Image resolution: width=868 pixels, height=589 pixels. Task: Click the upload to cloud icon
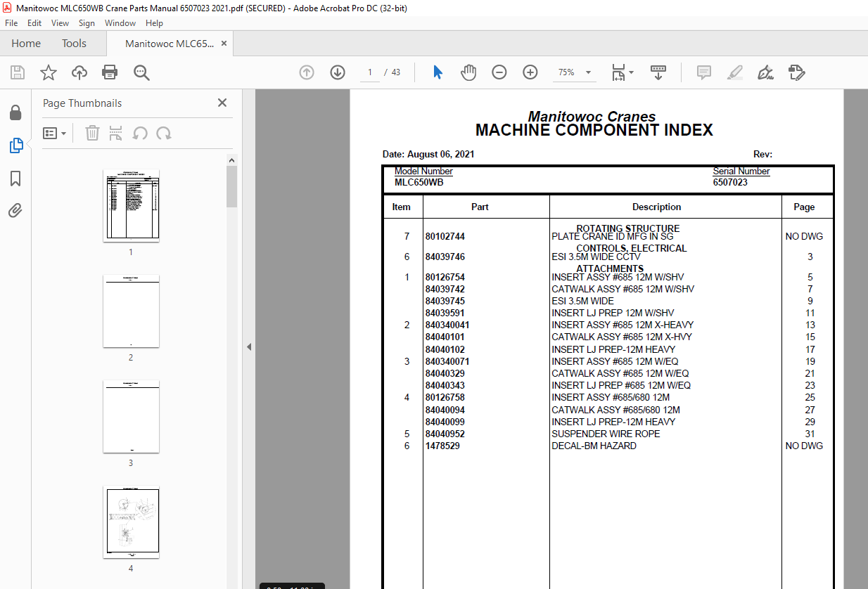(79, 72)
